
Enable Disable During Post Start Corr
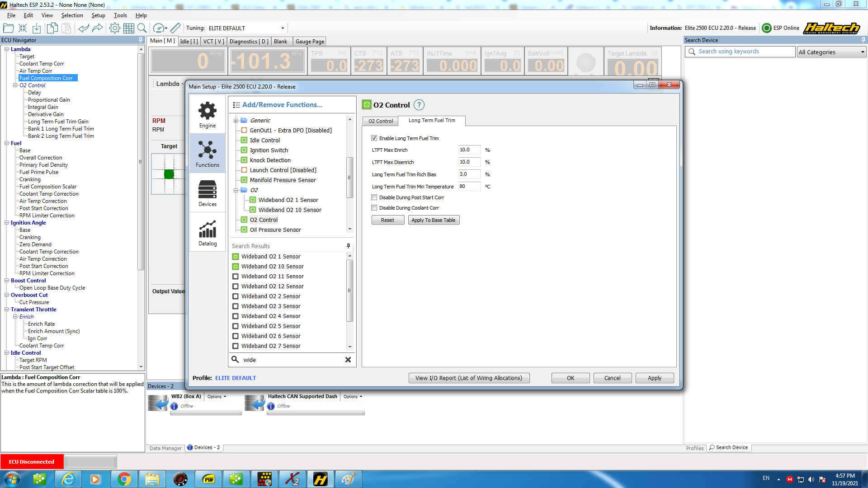tap(374, 197)
